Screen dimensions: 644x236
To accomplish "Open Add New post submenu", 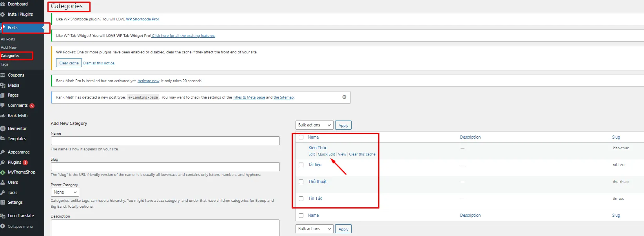I will click(9, 48).
